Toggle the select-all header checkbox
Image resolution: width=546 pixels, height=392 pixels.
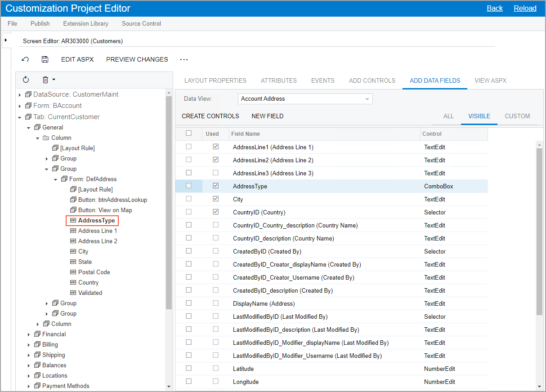click(188, 133)
